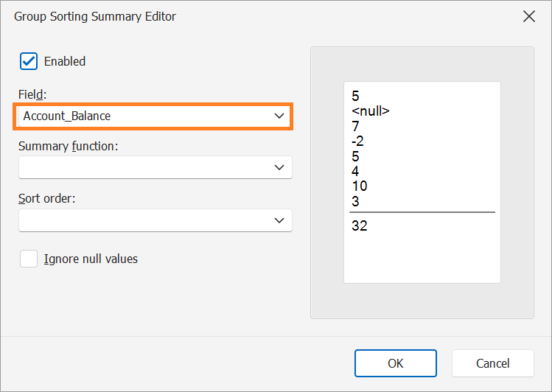Image resolution: width=552 pixels, height=392 pixels.
Task: Click the Summary function label
Action: [69, 146]
